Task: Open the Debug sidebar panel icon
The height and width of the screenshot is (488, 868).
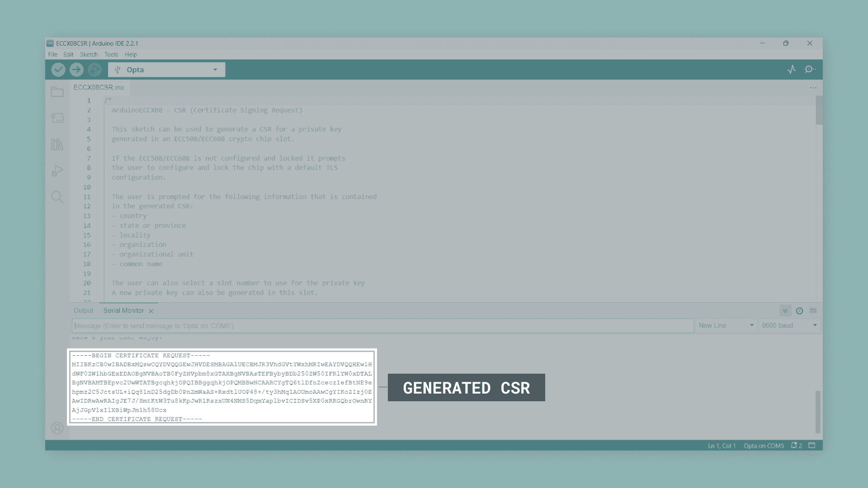Action: [x=57, y=170]
